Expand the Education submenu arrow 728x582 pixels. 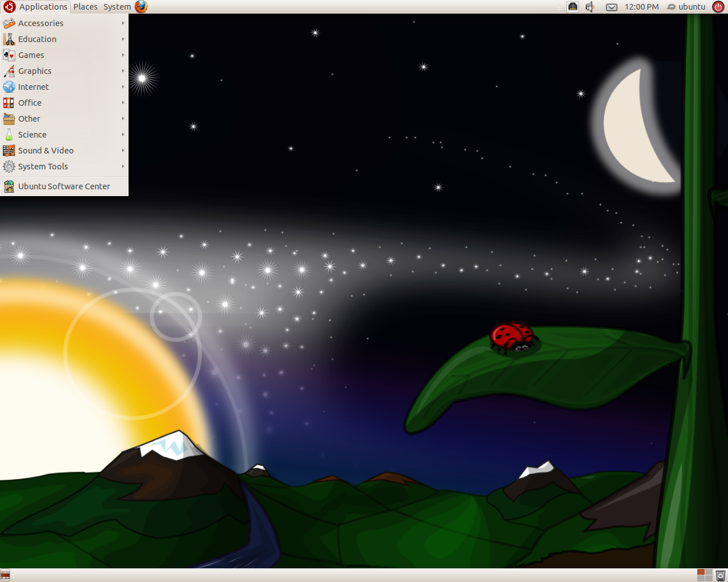click(x=123, y=39)
